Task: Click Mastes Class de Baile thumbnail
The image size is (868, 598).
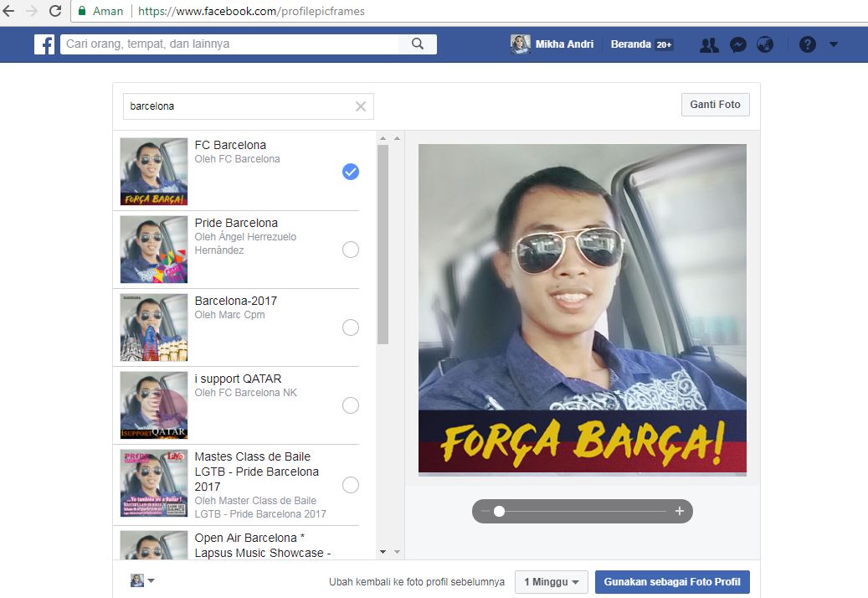Action: click(x=154, y=483)
